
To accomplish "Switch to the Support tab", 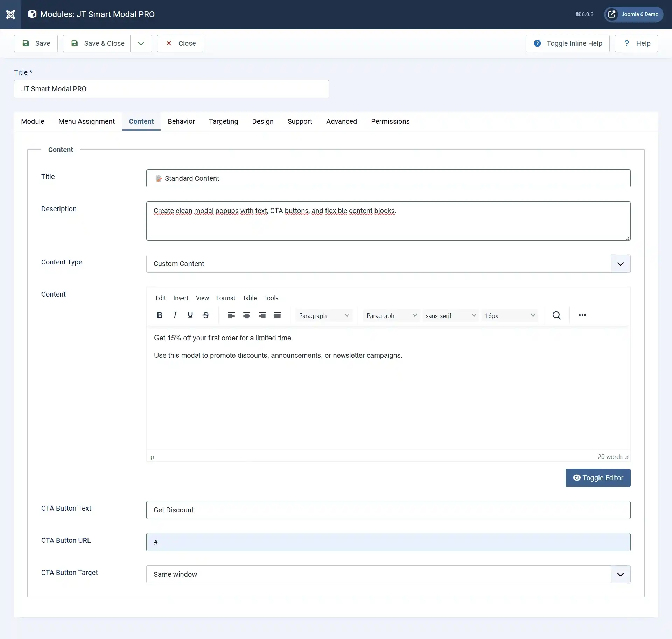I will (300, 121).
